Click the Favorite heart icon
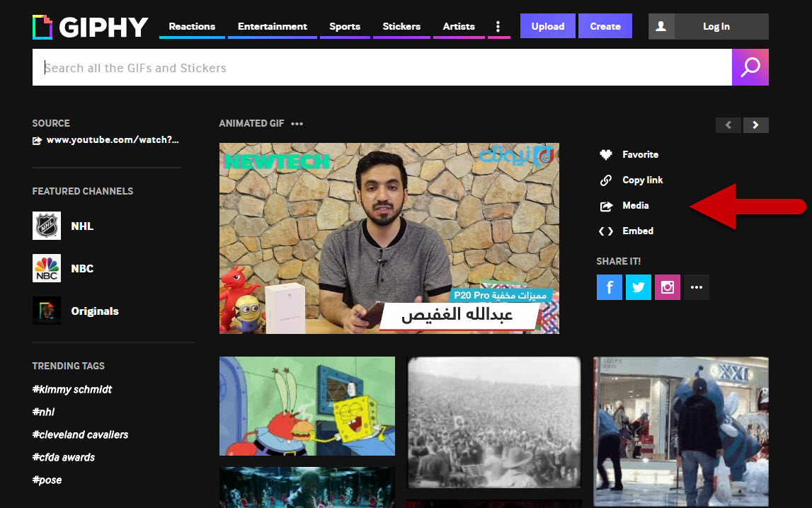812x508 pixels. pos(606,154)
